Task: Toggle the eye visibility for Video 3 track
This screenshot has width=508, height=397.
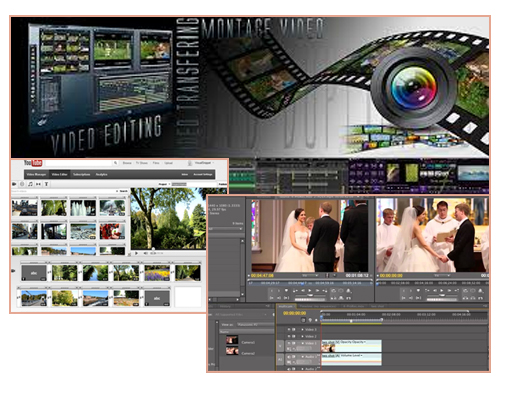Action: [x=289, y=329]
